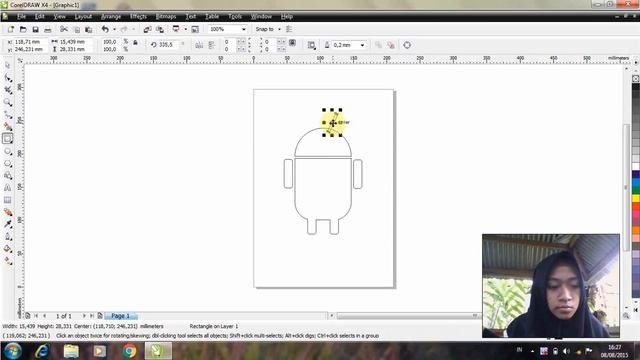Open the Options icon next to Snap to

[289, 29]
